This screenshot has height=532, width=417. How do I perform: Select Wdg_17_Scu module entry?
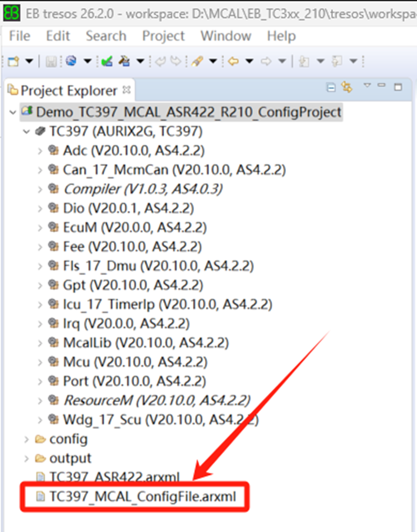click(x=161, y=420)
